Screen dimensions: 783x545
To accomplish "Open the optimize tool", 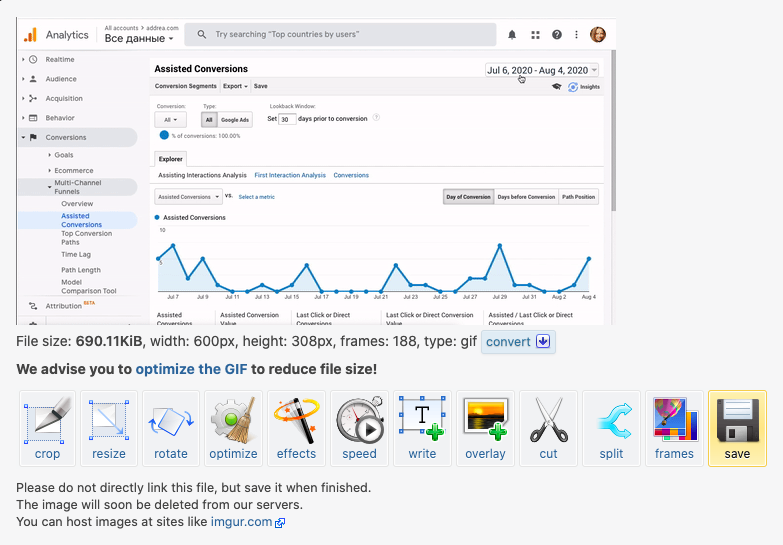I will [233, 429].
